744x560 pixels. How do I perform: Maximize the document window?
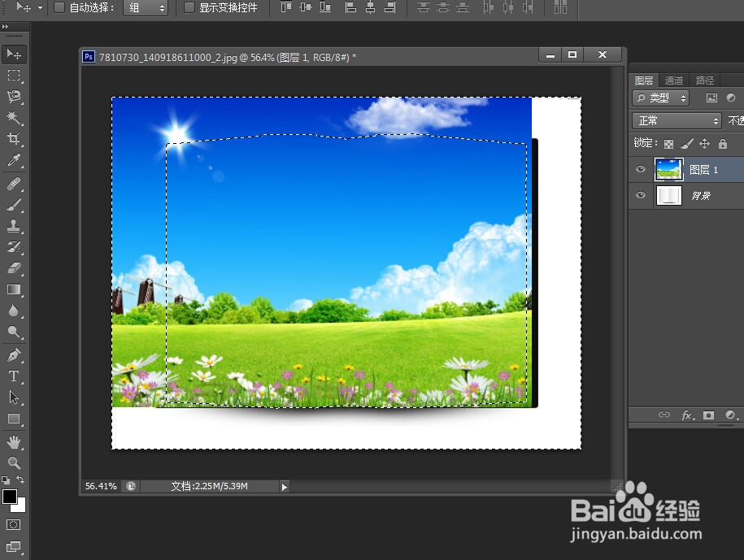572,54
